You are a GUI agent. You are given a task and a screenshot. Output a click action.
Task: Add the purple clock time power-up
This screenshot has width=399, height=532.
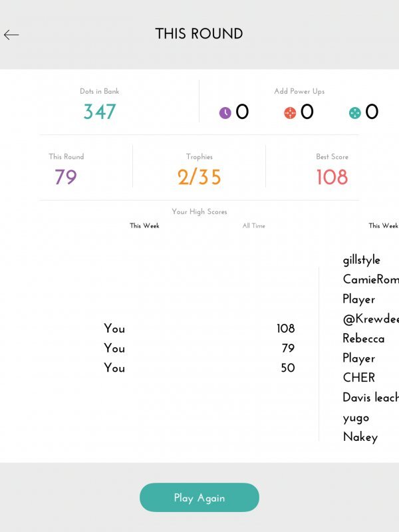pos(225,113)
